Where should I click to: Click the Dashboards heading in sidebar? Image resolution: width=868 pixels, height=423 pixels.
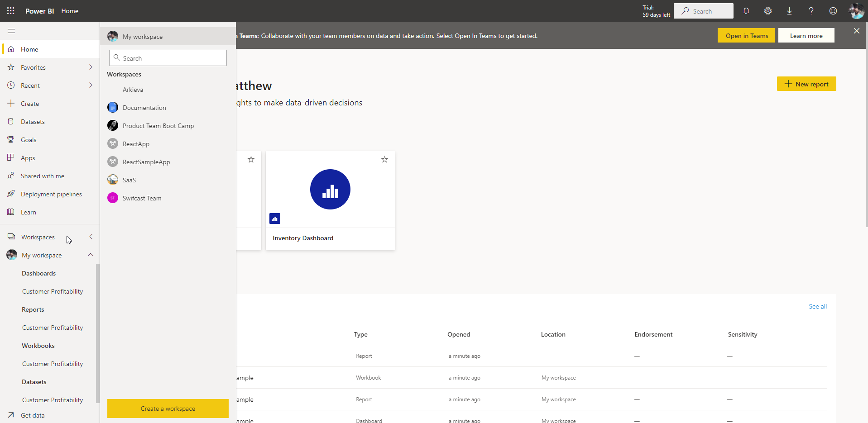(x=39, y=273)
